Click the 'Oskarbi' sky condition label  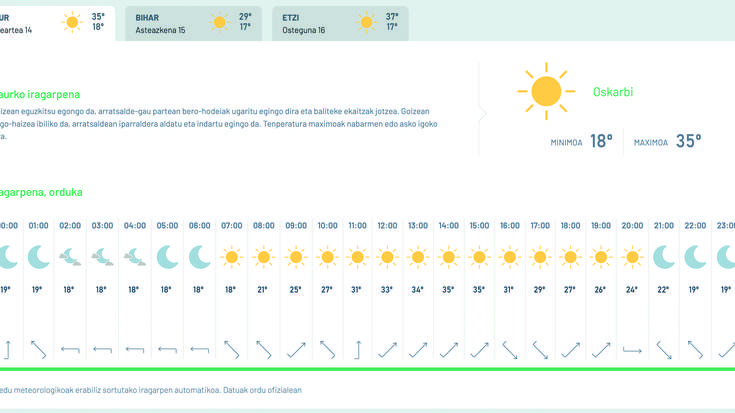(x=613, y=92)
